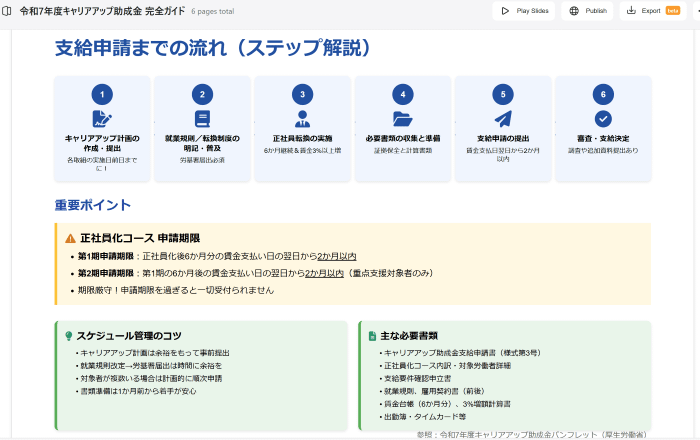This screenshot has height=440, width=700.
Task: Click the document icon beside 主な必要書類
Action: tap(372, 336)
